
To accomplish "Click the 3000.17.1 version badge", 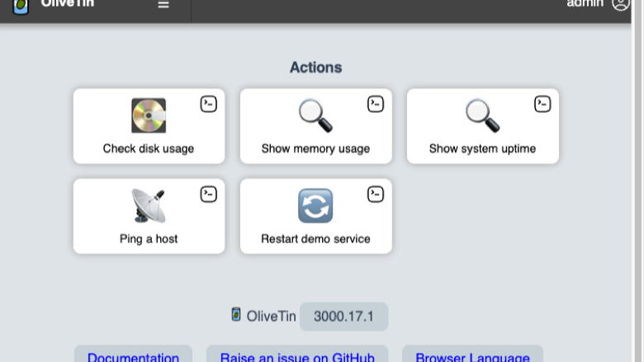I will point(343,317).
